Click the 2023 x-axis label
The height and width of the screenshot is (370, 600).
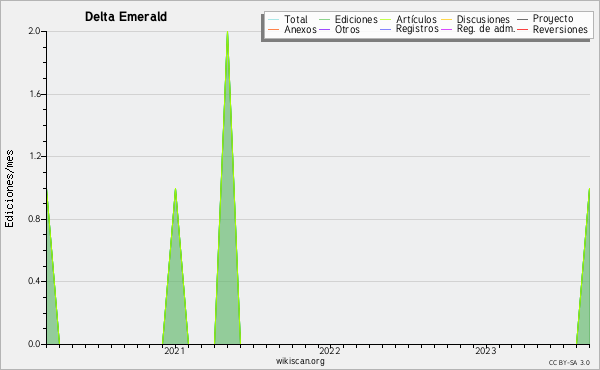[486, 351]
